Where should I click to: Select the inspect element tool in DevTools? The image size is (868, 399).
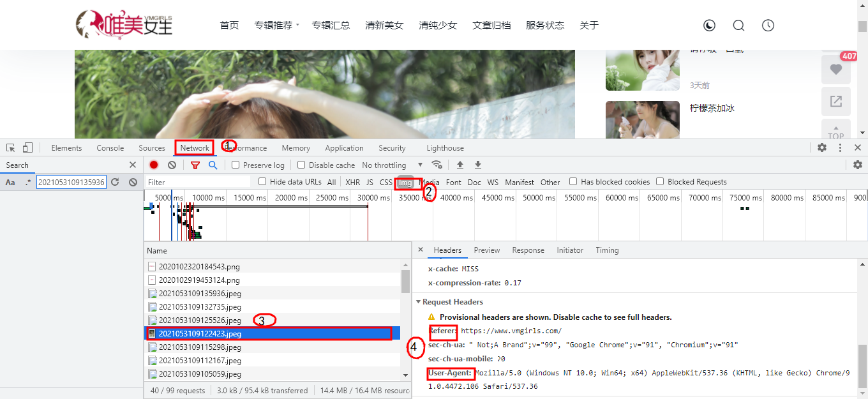(x=10, y=147)
